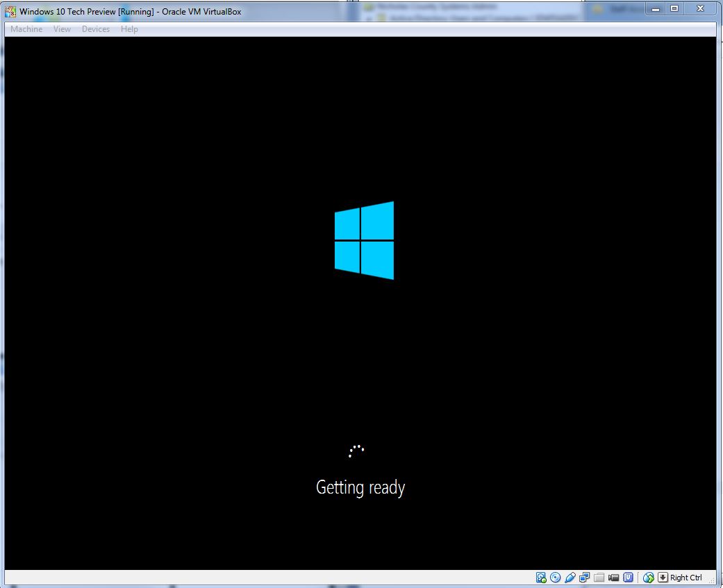Click the network adapters indicator icon

click(585, 578)
